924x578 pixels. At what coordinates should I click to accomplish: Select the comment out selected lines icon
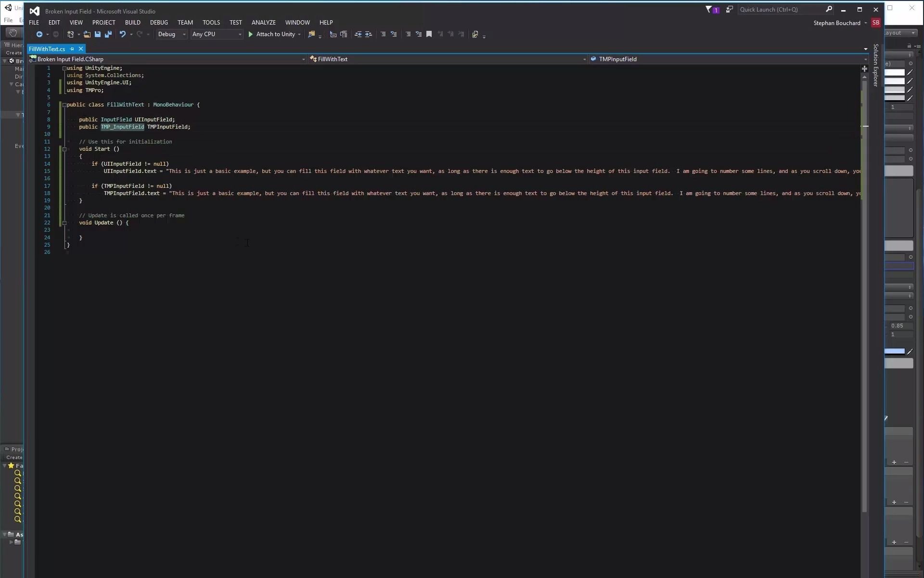coord(383,34)
